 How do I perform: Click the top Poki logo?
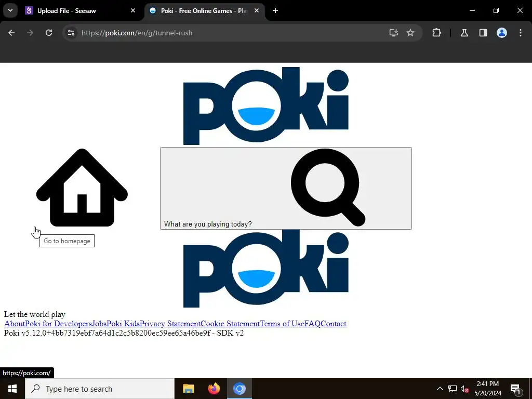click(x=265, y=106)
